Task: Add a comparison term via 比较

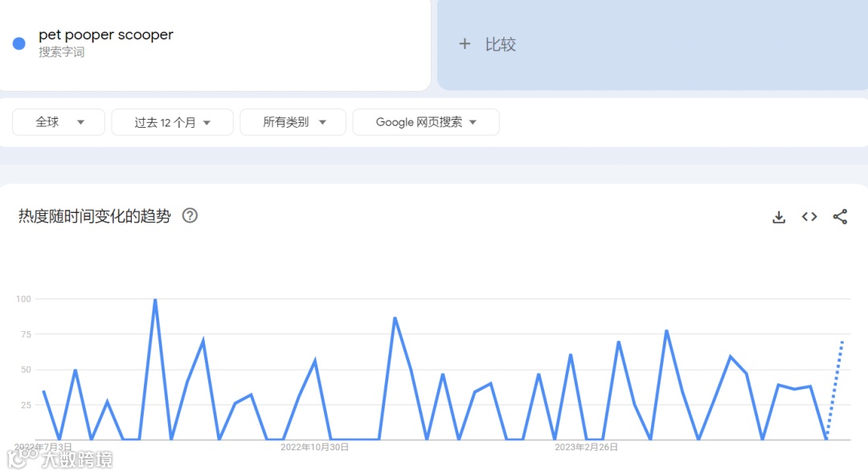Action: 501,44
